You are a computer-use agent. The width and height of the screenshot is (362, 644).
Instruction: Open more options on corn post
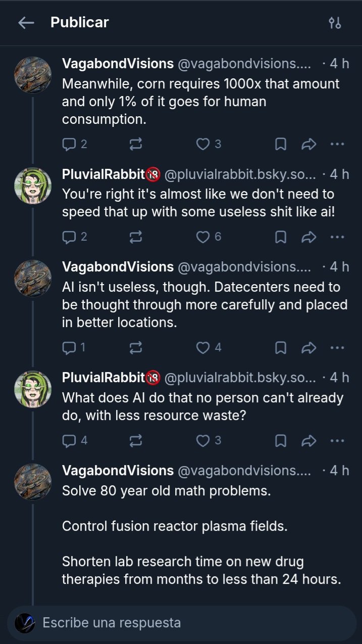point(337,144)
